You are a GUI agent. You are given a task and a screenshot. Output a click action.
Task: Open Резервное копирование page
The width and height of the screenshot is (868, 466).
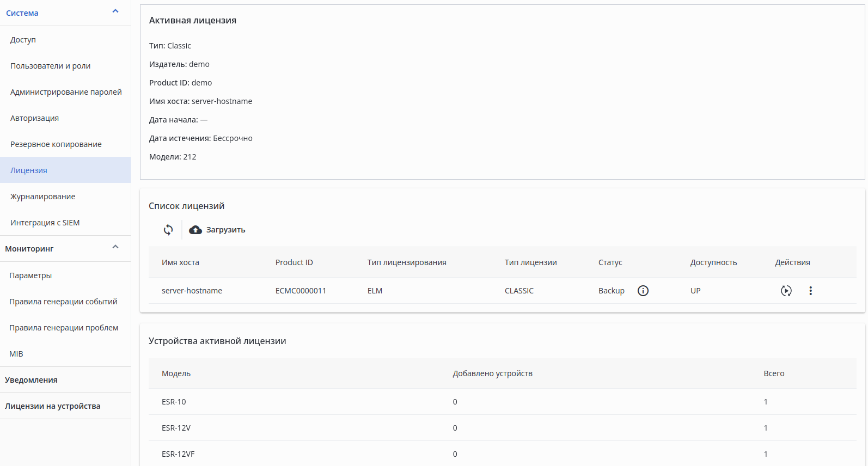56,144
